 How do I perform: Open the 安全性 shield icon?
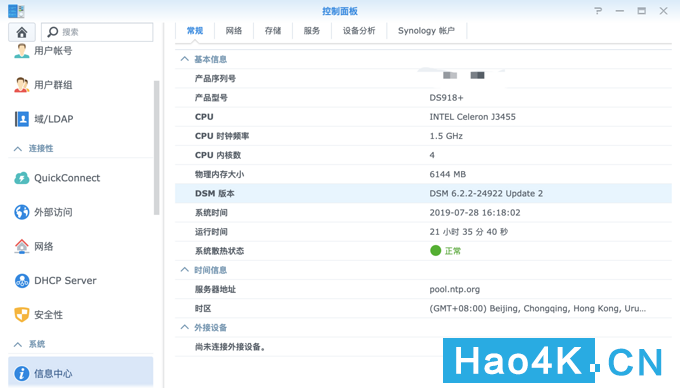21,315
